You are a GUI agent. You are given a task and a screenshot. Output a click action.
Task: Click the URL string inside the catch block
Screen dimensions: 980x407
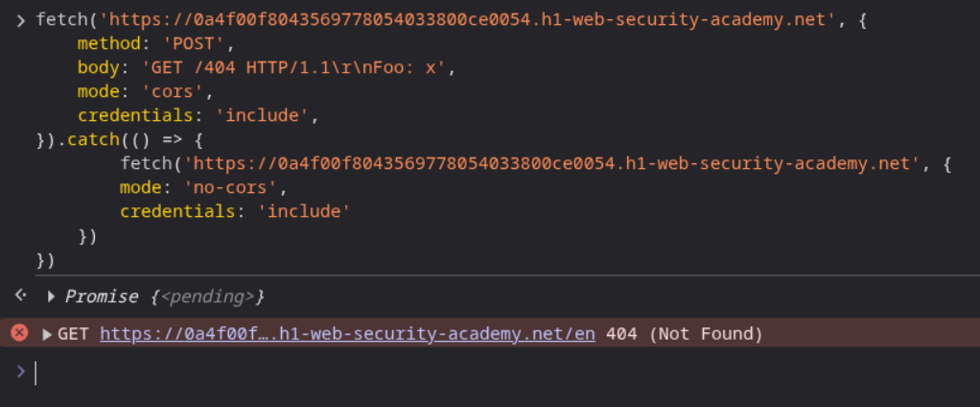(550, 163)
